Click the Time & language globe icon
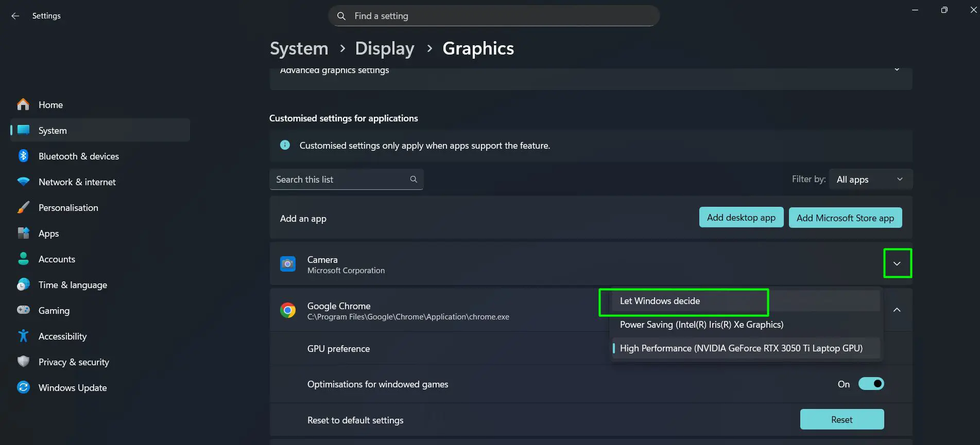Image resolution: width=980 pixels, height=445 pixels. 23,284
